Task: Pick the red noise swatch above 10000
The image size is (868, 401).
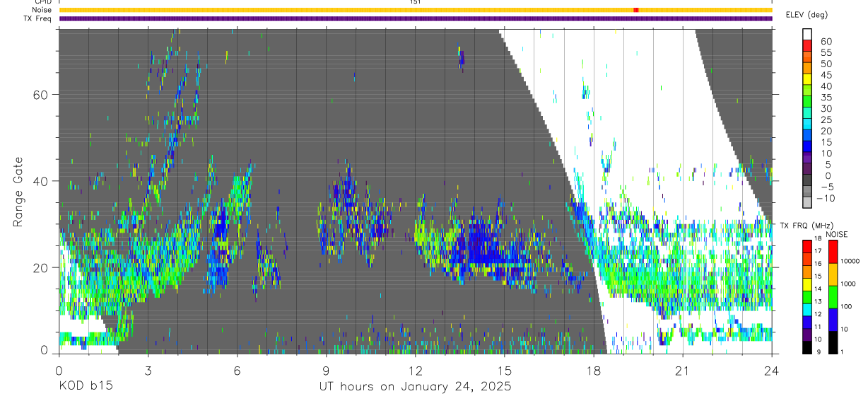Action: coord(833,252)
